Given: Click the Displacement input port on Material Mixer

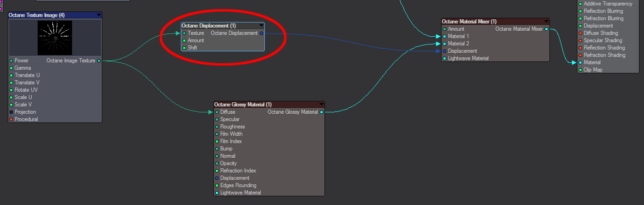Looking at the screenshot, I should click(445, 51).
